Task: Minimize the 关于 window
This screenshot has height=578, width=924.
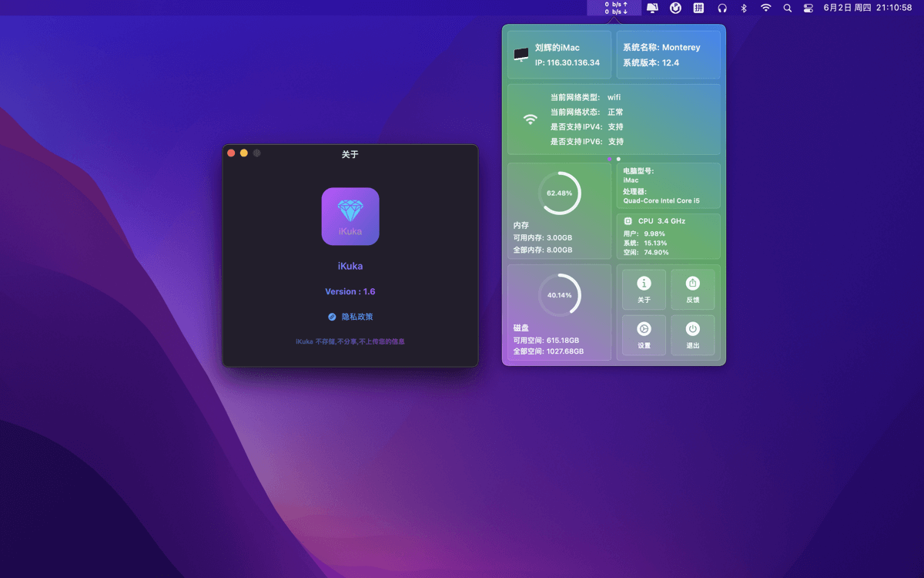Action: pyautogui.click(x=244, y=153)
